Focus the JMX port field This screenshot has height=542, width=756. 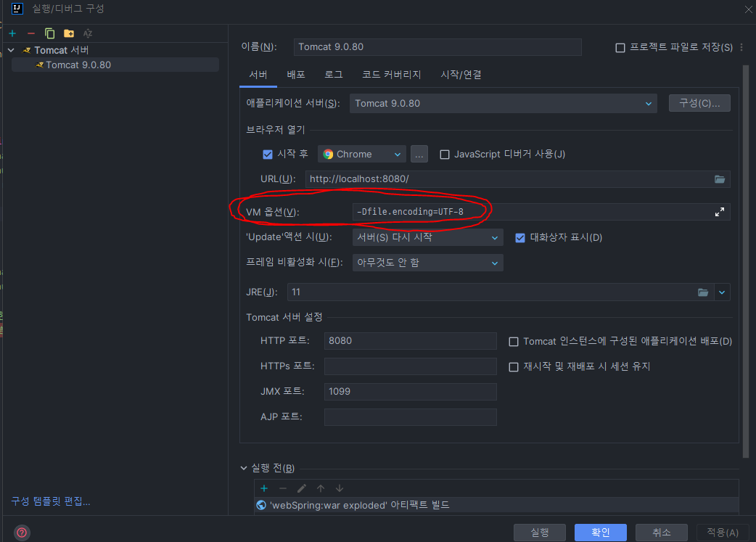[411, 392]
